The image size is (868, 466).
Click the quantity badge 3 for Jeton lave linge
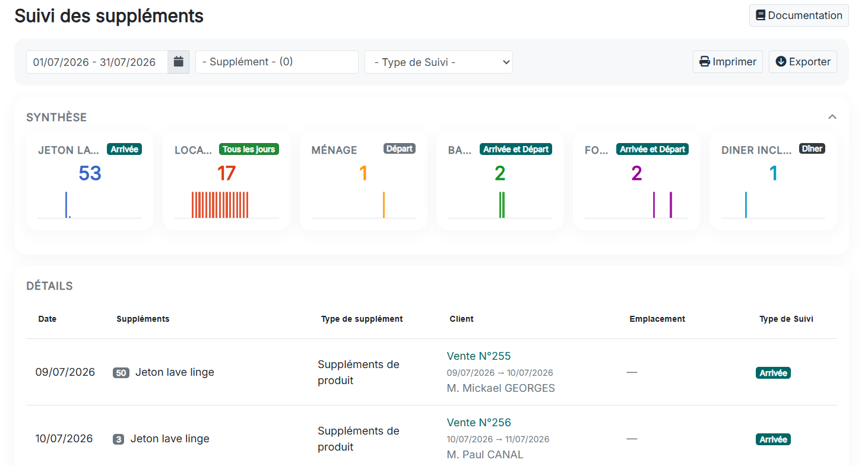click(119, 439)
